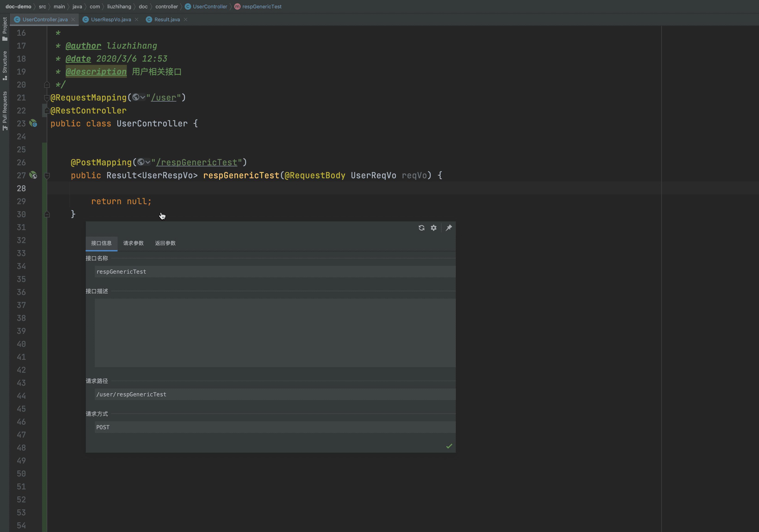759x532 pixels.
Task: Click the globe URL icon in @PostMapping
Action: (141, 162)
